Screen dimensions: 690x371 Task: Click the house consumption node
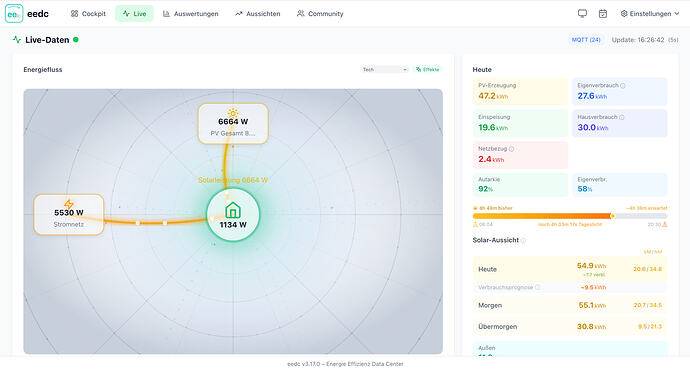click(x=233, y=215)
